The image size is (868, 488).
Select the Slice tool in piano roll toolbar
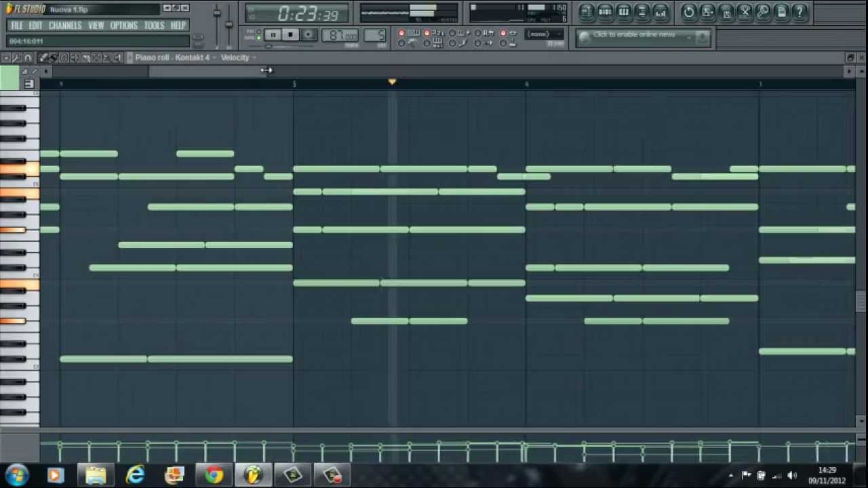85,58
